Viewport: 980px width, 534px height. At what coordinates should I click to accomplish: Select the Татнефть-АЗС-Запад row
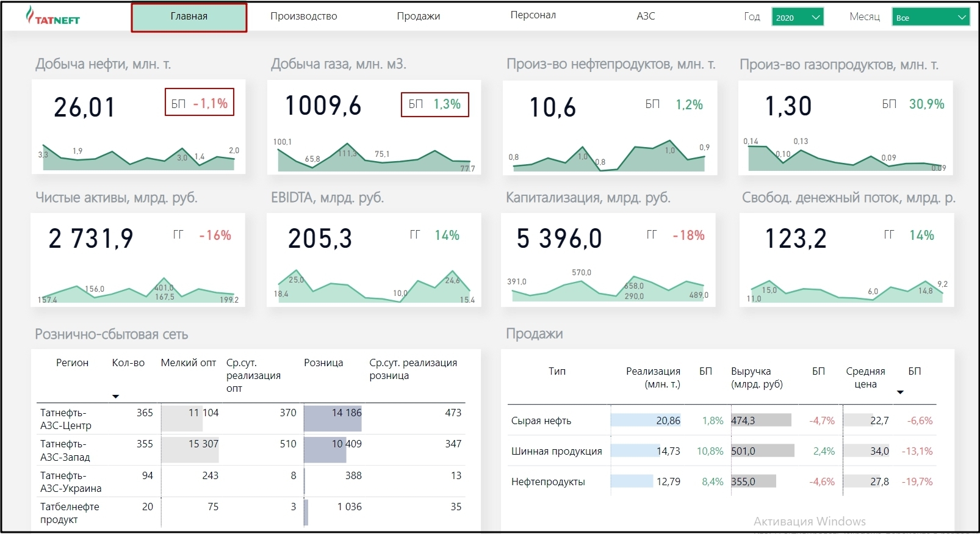click(251, 450)
